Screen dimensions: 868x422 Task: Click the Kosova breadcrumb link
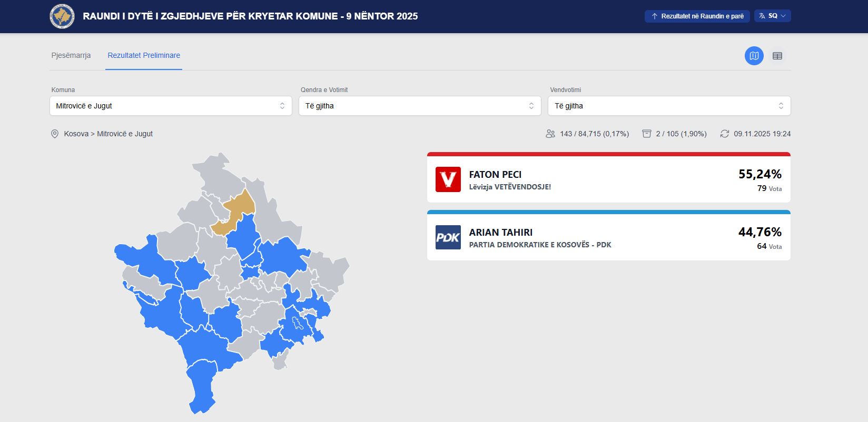coord(76,134)
